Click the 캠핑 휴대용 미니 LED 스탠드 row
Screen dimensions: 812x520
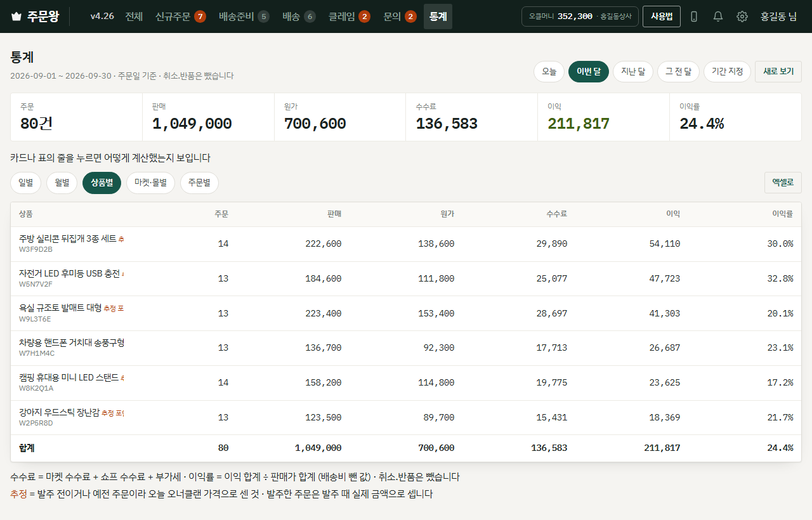coord(406,383)
